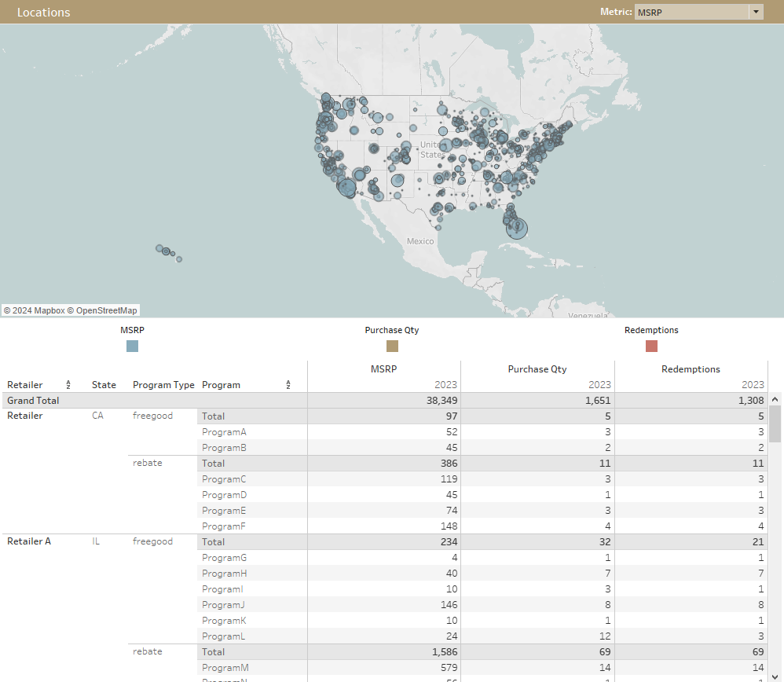The width and height of the screenshot is (784, 682).
Task: Click the MSRP column header in the table
Action: pyautogui.click(x=383, y=368)
